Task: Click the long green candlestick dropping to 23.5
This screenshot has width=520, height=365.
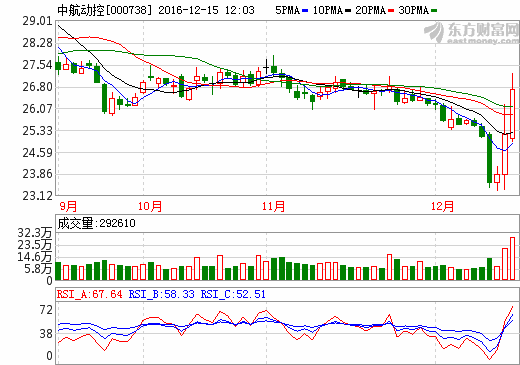Action: pyautogui.click(x=489, y=160)
